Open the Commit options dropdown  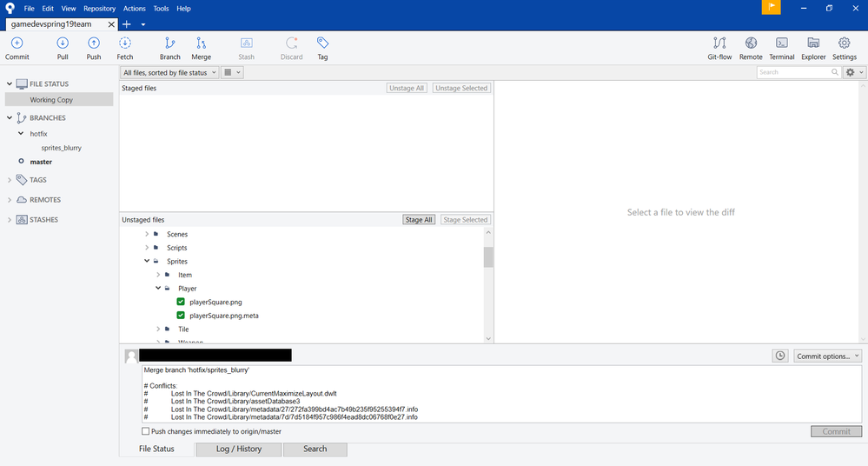tap(827, 356)
